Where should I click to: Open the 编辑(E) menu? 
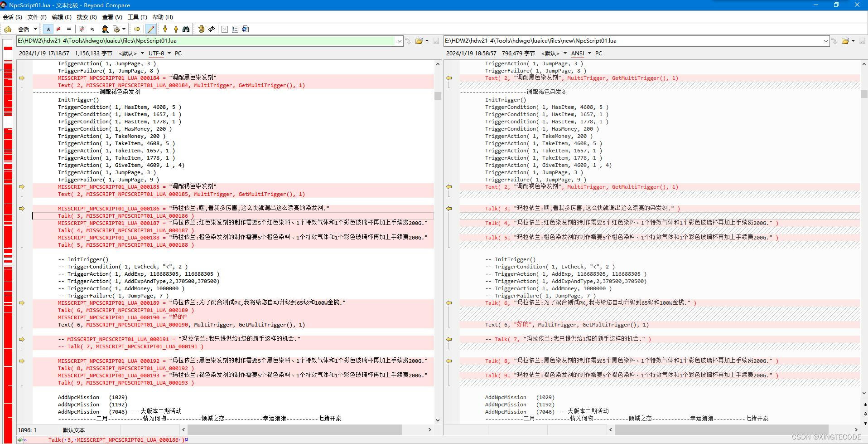(x=62, y=17)
